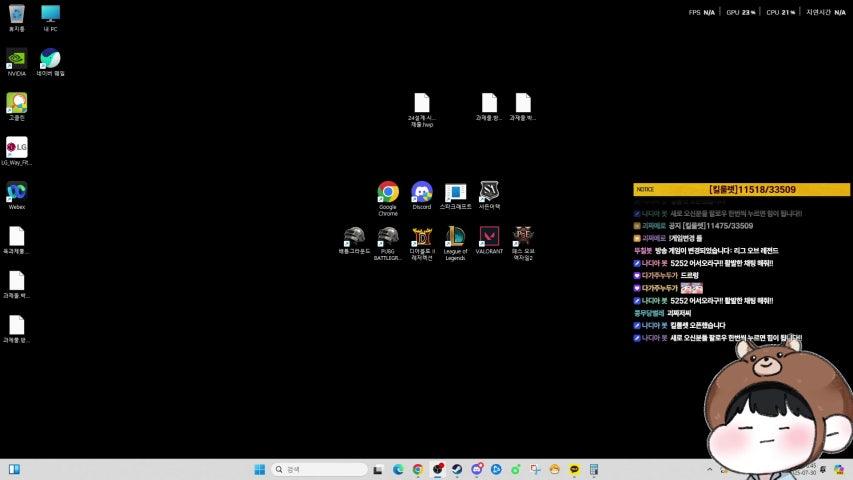Select the League of Legends shortcut
The width and height of the screenshot is (853, 480).
click(x=455, y=243)
